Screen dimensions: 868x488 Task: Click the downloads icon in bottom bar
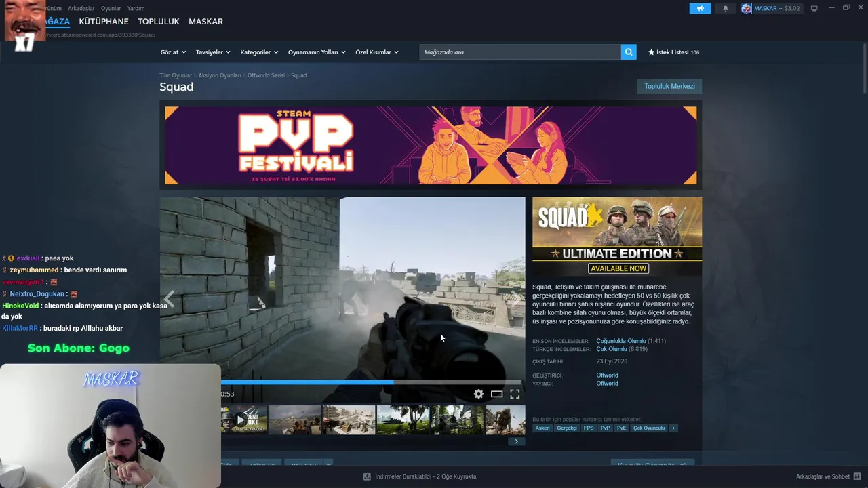point(367,476)
